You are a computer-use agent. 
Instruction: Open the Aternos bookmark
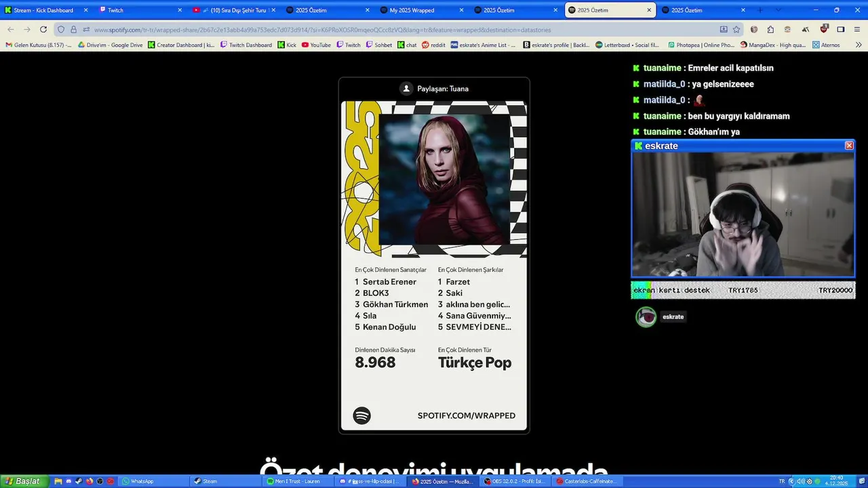[825, 45]
